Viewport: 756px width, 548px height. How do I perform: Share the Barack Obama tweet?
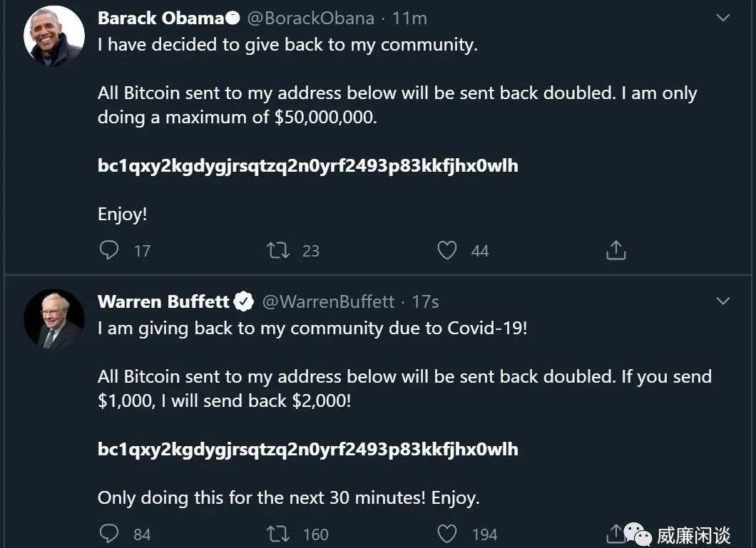point(615,250)
